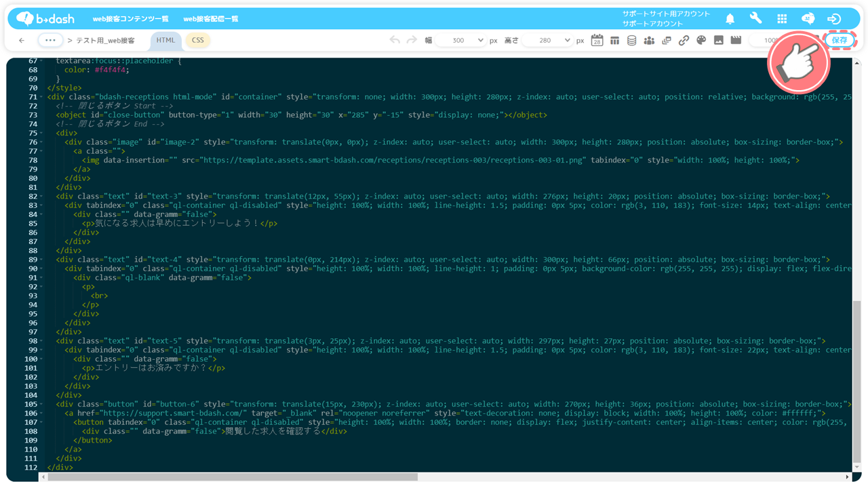868x488 pixels.
Task: Click the text エントリーはお済みですか？
Action: tap(151, 368)
